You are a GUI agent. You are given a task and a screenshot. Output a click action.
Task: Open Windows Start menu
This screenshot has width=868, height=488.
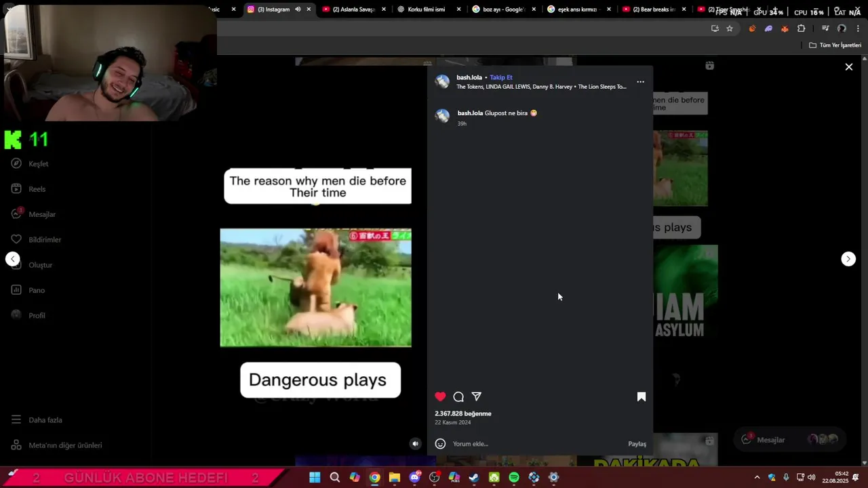[x=315, y=478]
